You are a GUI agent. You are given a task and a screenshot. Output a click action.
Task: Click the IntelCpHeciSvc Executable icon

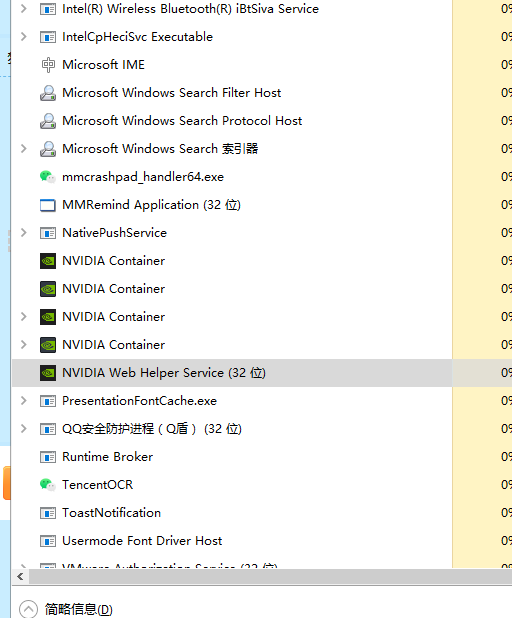(48, 37)
